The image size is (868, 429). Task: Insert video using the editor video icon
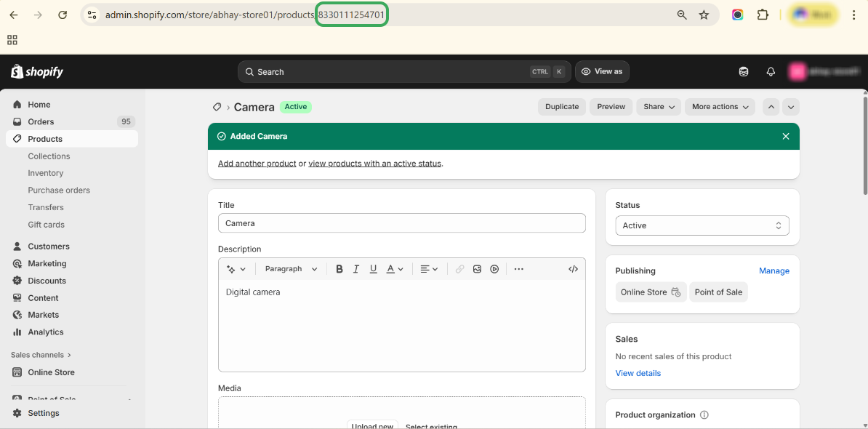pos(494,269)
